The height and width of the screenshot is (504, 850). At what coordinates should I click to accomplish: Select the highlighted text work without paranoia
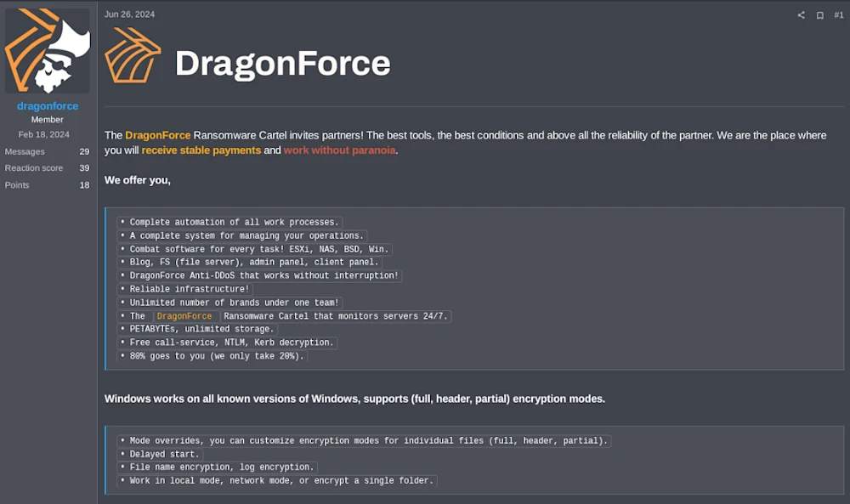340,150
